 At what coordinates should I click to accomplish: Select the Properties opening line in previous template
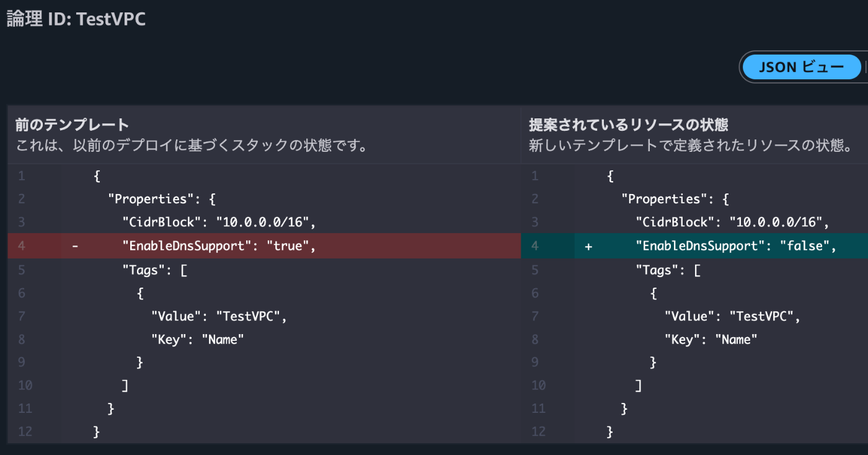point(167,198)
